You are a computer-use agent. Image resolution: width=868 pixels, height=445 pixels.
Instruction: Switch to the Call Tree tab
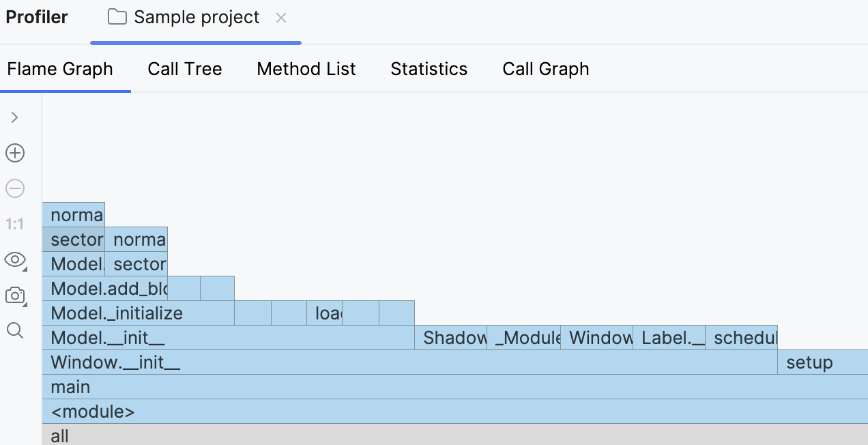[x=185, y=69]
